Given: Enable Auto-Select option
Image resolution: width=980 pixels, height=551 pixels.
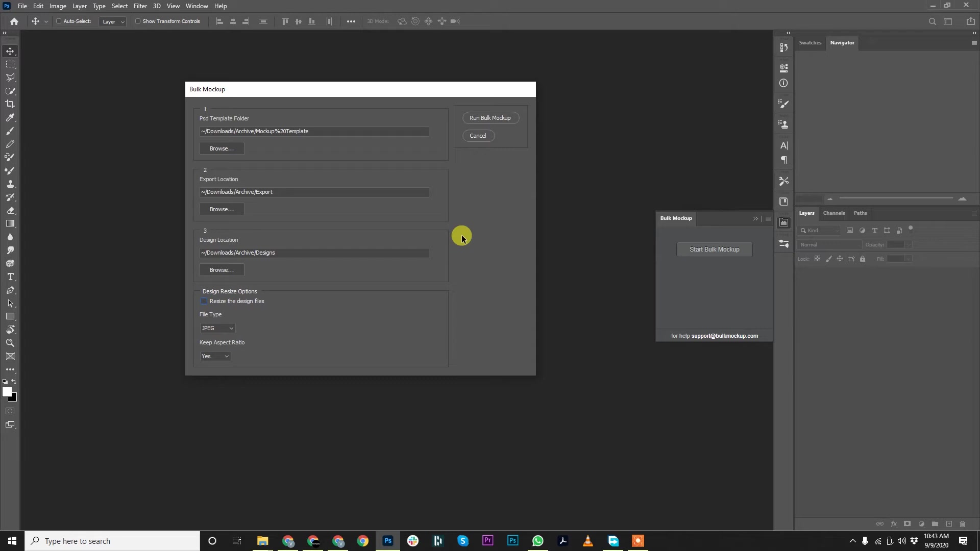Looking at the screenshot, I should (59, 21).
